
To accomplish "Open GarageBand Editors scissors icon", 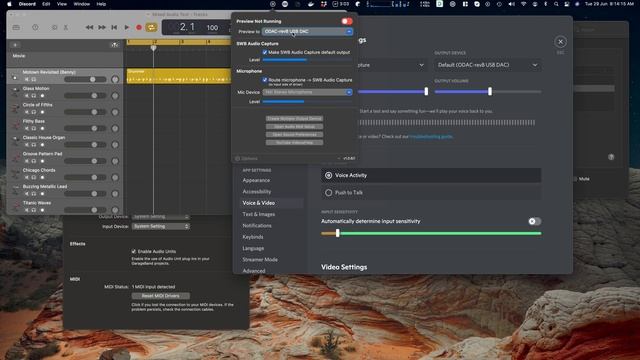I will [x=66, y=27].
